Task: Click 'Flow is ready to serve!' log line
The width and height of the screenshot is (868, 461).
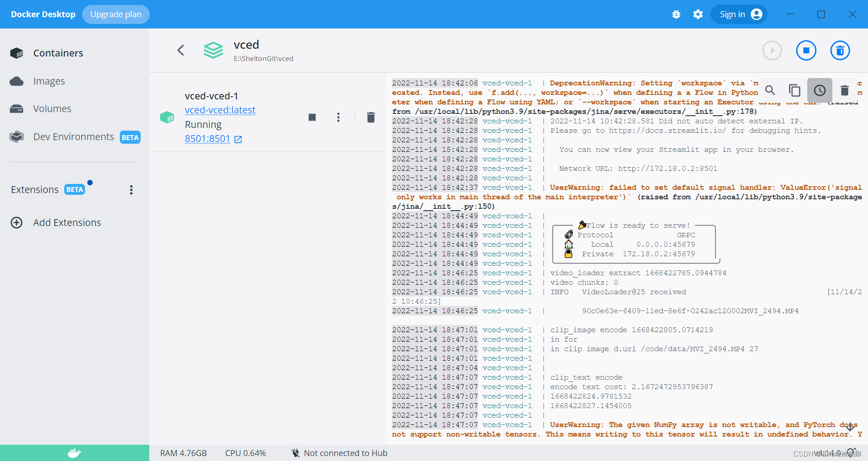Action: [x=638, y=226]
